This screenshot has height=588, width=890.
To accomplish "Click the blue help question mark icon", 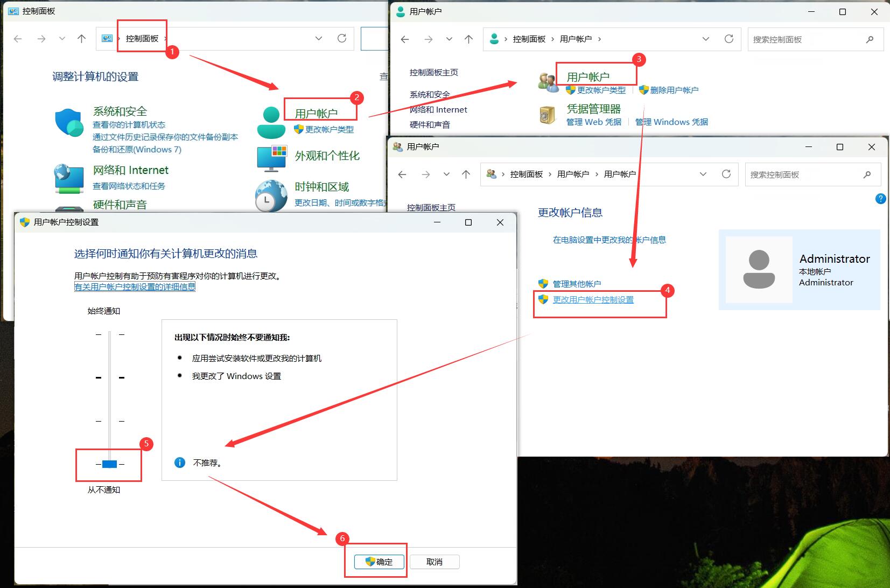I will point(880,199).
